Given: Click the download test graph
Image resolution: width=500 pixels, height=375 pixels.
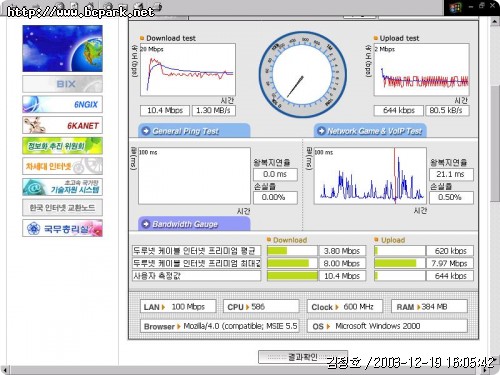Looking at the screenshot, I should pos(188,70).
